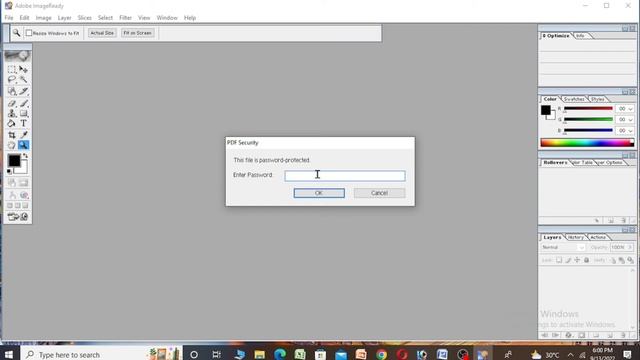Screen dimensions: 640x360
Task: Click the Enter Password input field
Action: pyautogui.click(x=345, y=176)
